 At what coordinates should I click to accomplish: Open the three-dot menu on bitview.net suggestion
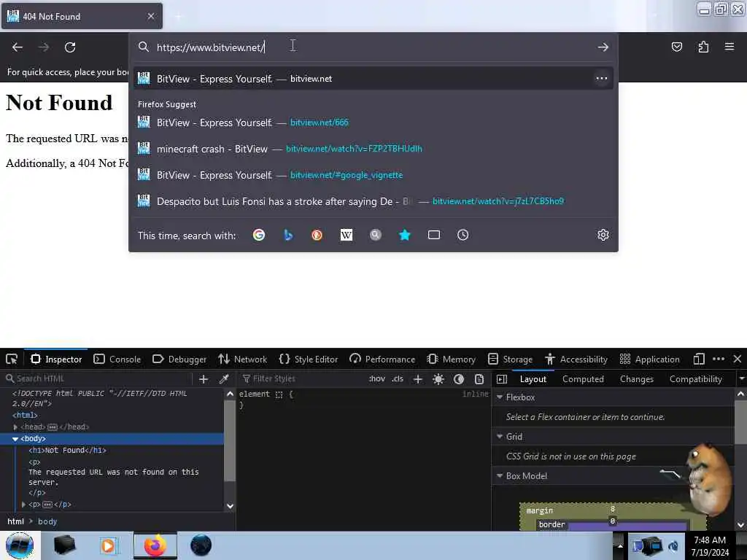pyautogui.click(x=601, y=78)
